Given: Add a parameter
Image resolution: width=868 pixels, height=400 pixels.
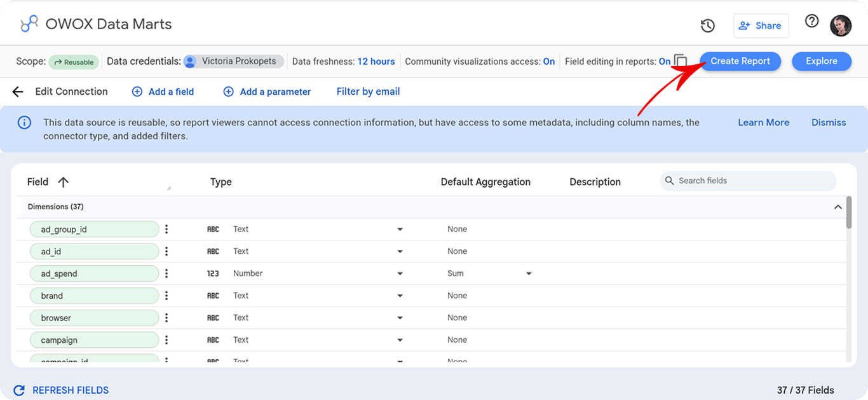Looking at the screenshot, I should click(267, 92).
